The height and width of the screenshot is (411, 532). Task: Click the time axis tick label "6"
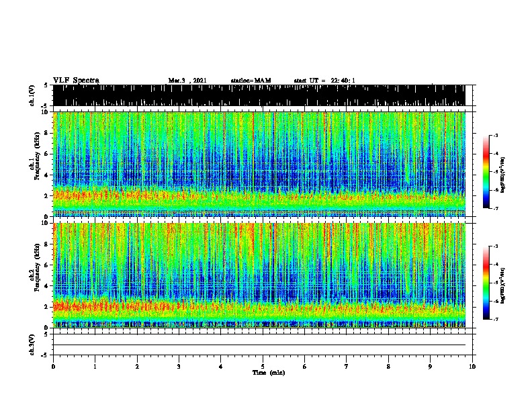tap(305, 367)
